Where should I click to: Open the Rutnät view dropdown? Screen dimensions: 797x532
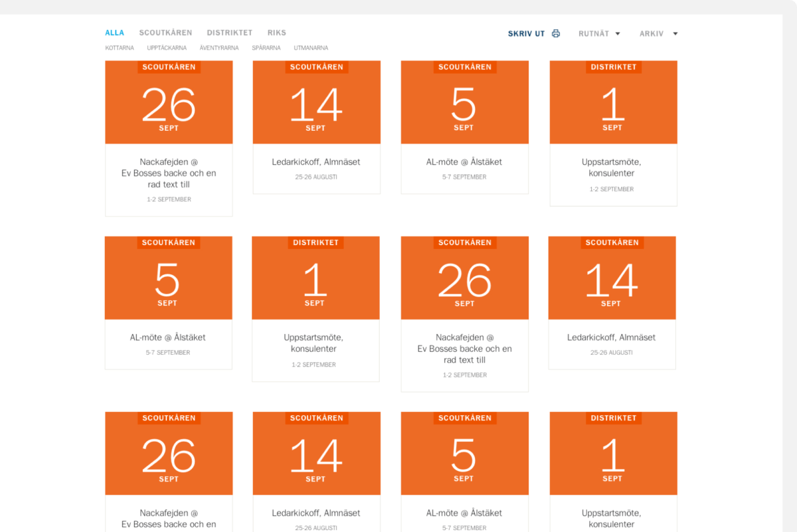pos(599,34)
